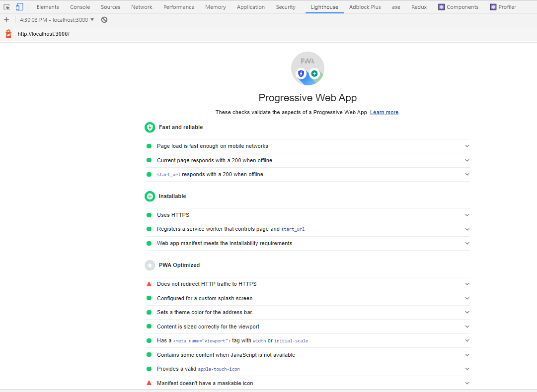The height and width of the screenshot is (392, 537).
Task: Click 'Configured for a custom splash screen'
Action: point(205,298)
